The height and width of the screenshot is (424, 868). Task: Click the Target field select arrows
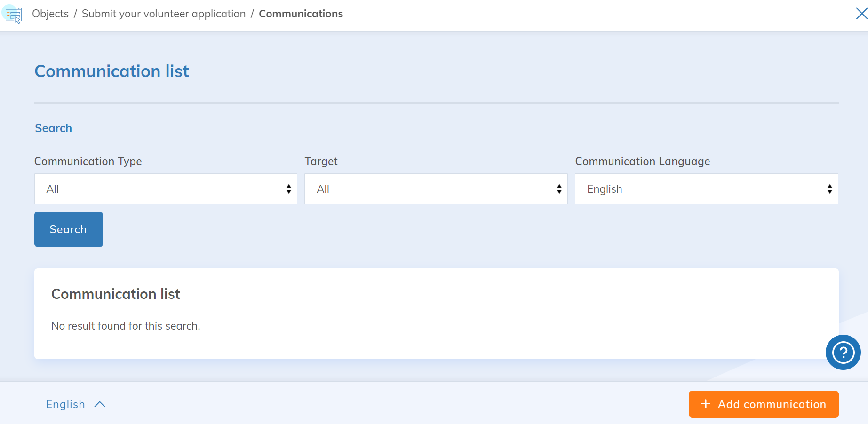coord(559,189)
